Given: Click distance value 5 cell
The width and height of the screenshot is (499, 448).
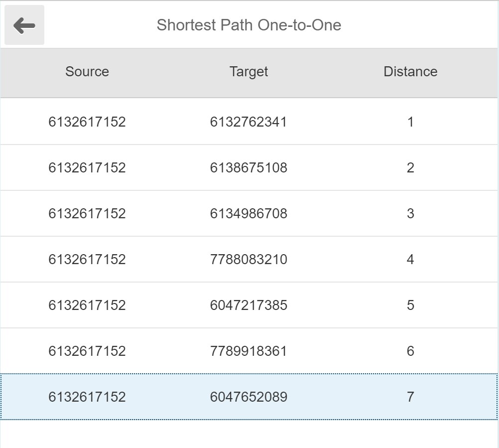Looking at the screenshot, I should pos(410,305).
